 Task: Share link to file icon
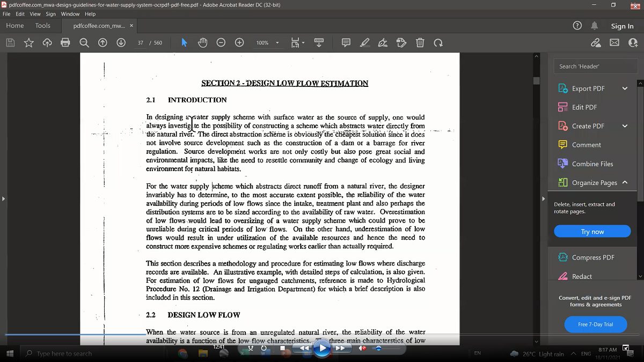(596, 43)
